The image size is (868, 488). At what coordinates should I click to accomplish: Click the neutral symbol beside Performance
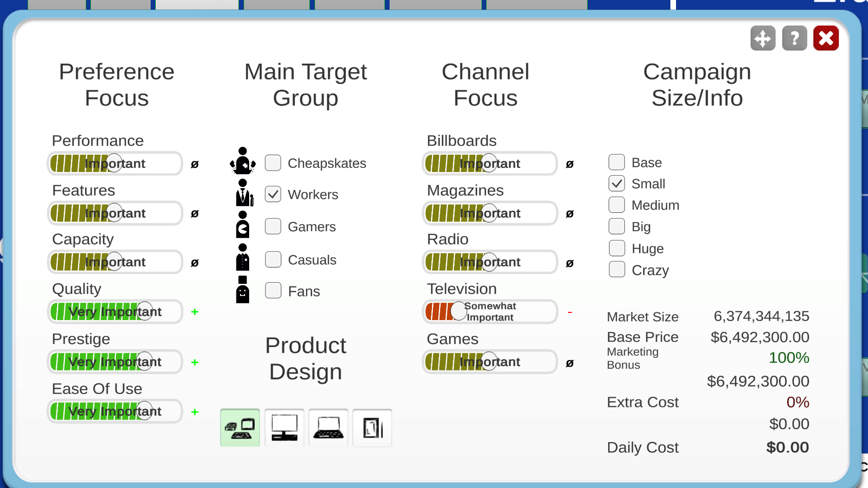(x=195, y=164)
